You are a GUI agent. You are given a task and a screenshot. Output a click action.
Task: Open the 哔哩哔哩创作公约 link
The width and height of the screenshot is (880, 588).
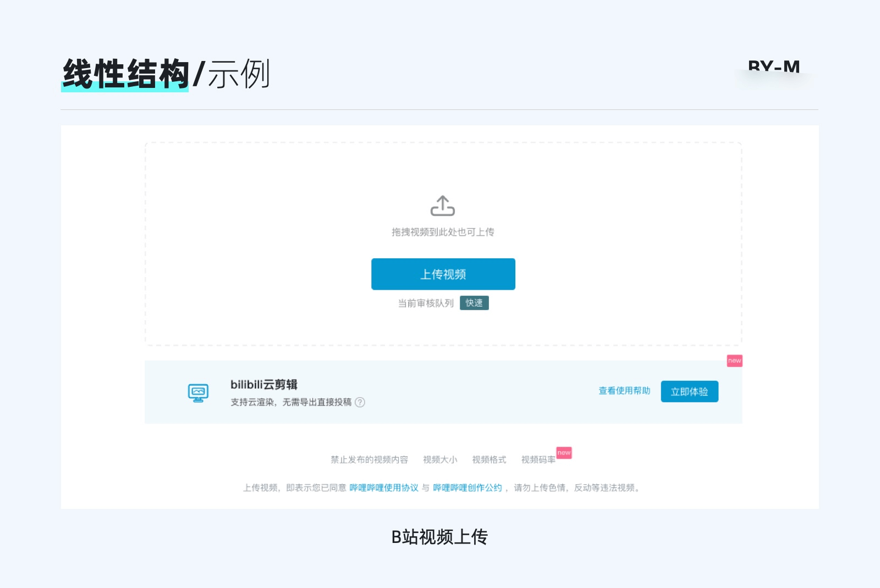(468, 487)
